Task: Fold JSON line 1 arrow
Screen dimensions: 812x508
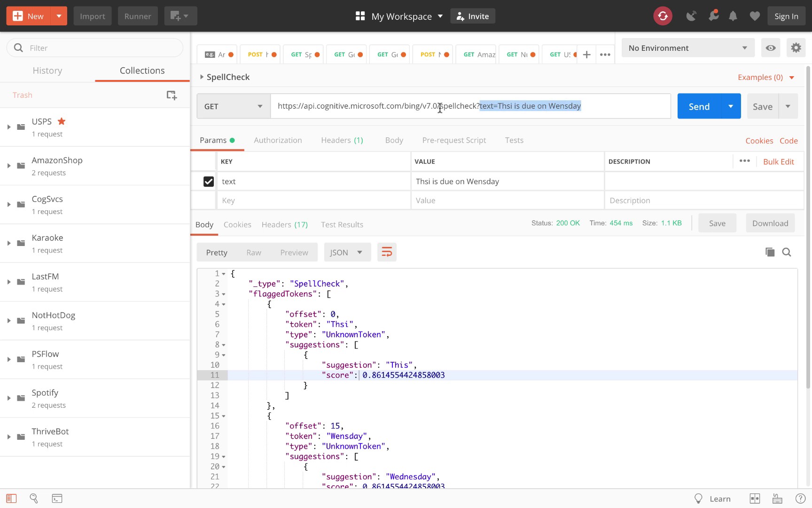Action: click(x=224, y=274)
